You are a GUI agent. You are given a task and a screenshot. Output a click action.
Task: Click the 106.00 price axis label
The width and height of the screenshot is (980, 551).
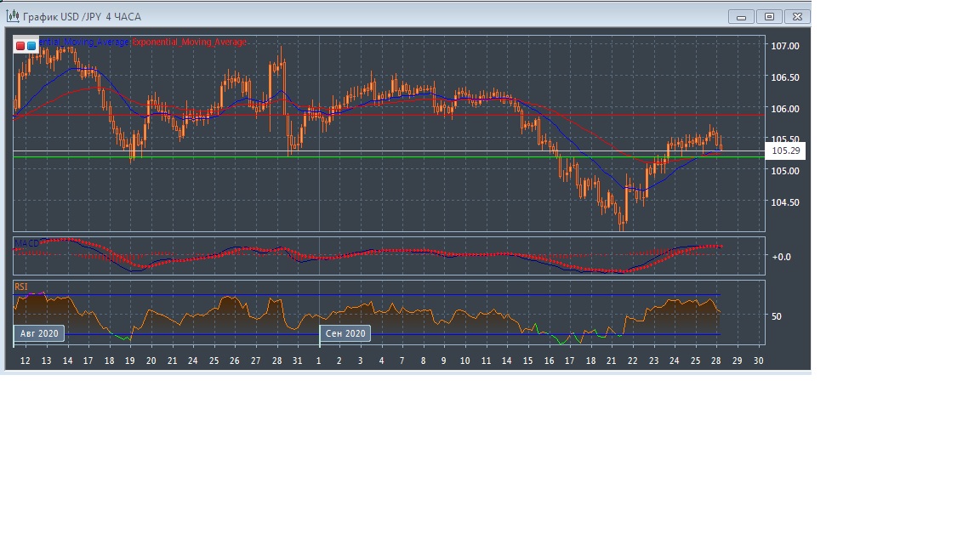[784, 109]
